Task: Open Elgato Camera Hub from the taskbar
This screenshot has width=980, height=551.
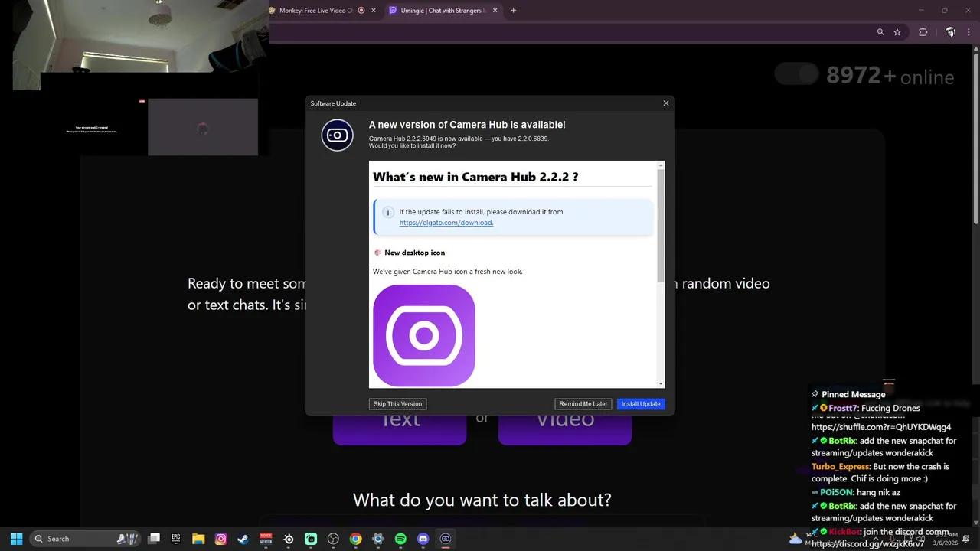Action: (x=445, y=539)
